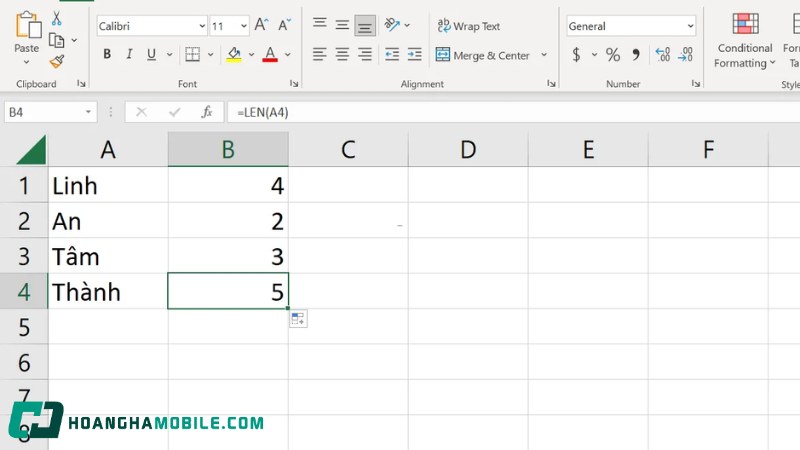The height and width of the screenshot is (450, 800).
Task: Click cell containing Tâm
Action: 108,256
